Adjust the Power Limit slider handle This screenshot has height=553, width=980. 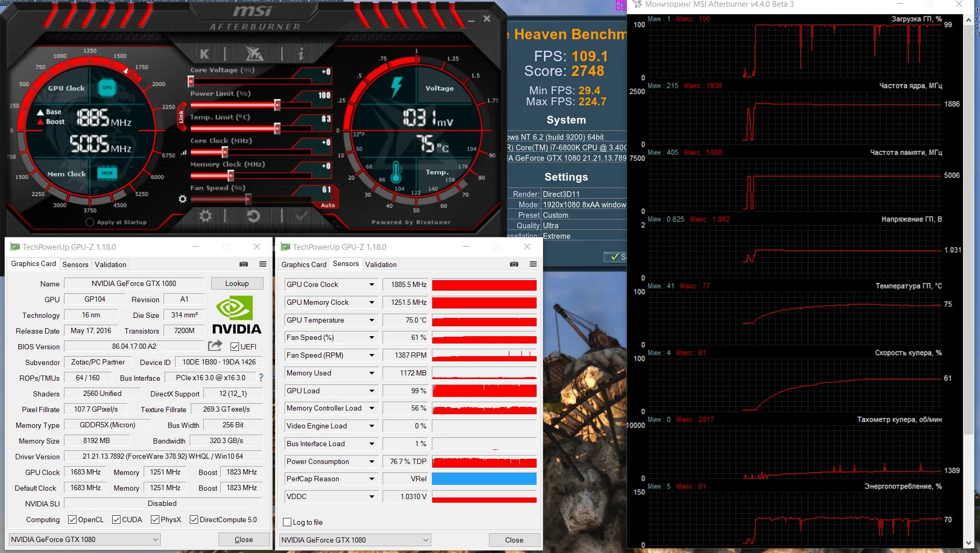(x=277, y=105)
